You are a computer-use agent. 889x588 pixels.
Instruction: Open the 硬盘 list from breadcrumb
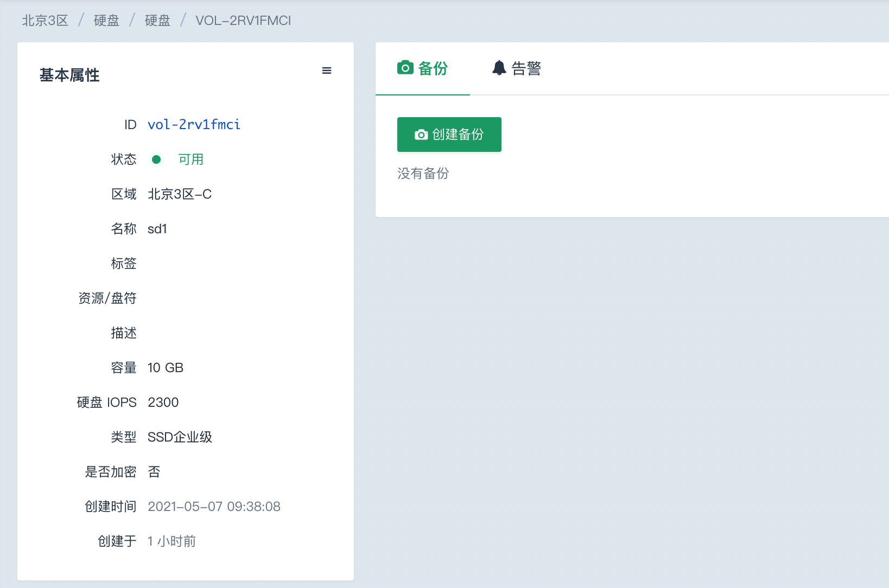pos(106,20)
